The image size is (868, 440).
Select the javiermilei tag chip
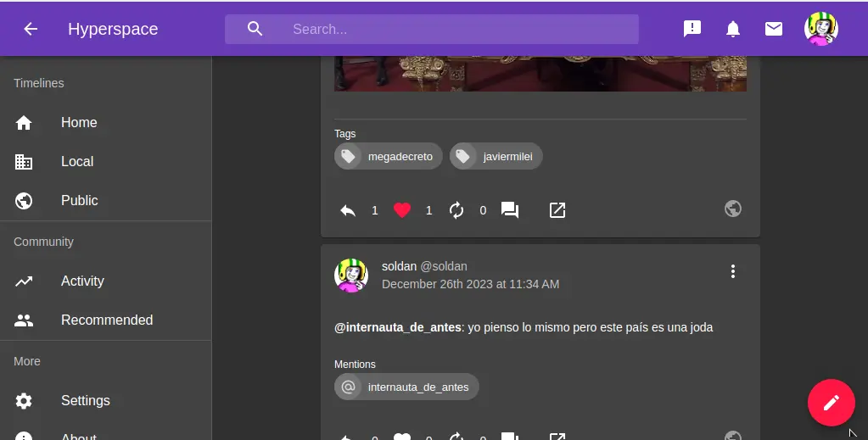coord(496,157)
